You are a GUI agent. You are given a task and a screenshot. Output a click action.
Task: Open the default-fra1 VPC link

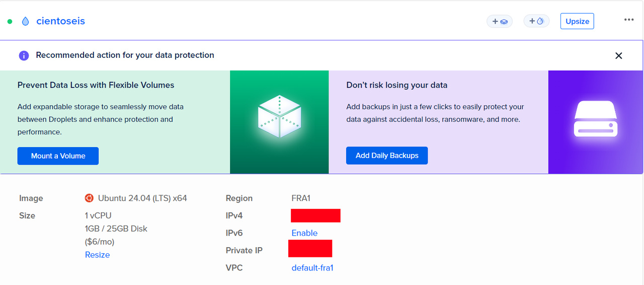(312, 268)
